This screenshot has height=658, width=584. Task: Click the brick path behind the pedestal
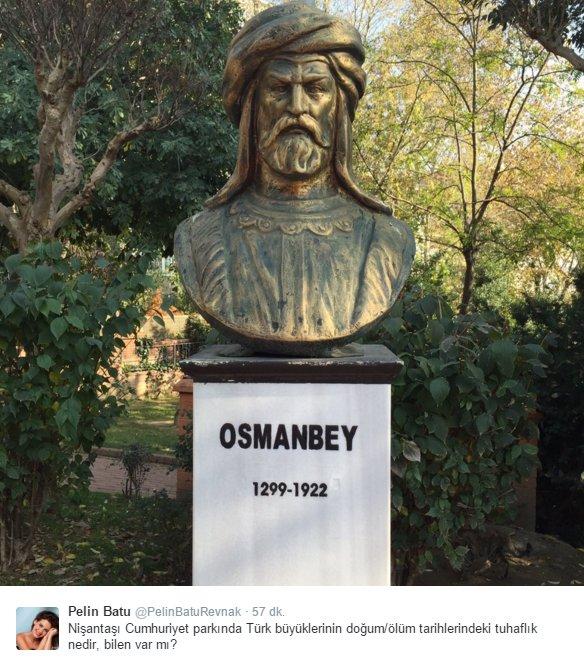(x=134, y=474)
